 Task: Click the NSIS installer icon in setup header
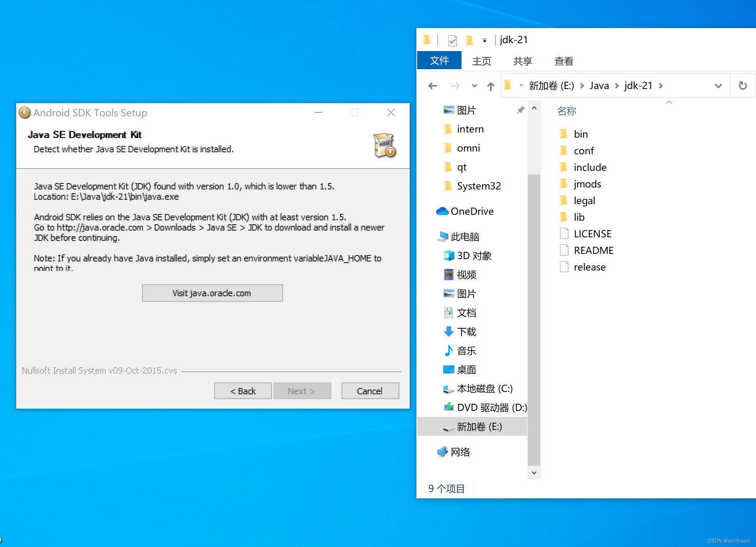384,146
